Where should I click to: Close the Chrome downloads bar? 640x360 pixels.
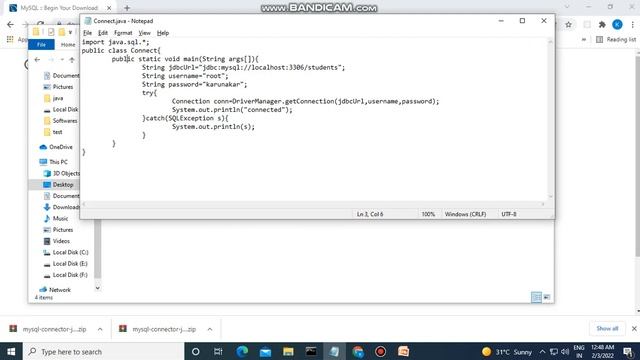click(x=634, y=329)
